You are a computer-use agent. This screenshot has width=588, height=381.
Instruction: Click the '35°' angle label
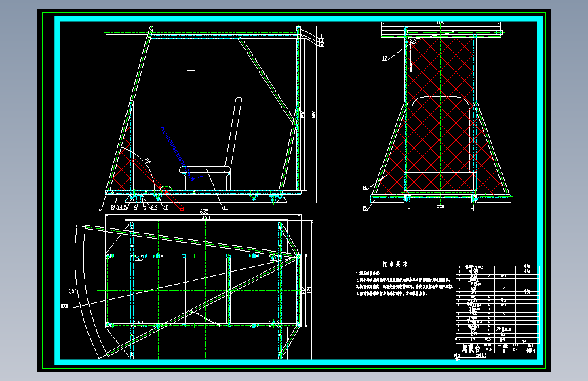point(73,291)
